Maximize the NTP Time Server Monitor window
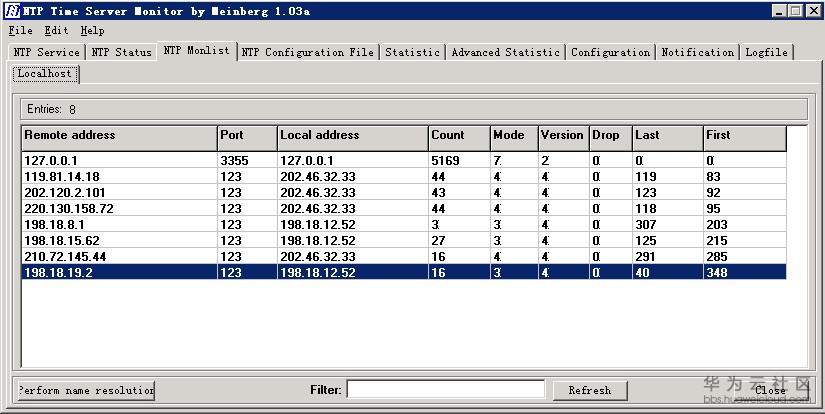The height and width of the screenshot is (414, 825). [x=795, y=11]
